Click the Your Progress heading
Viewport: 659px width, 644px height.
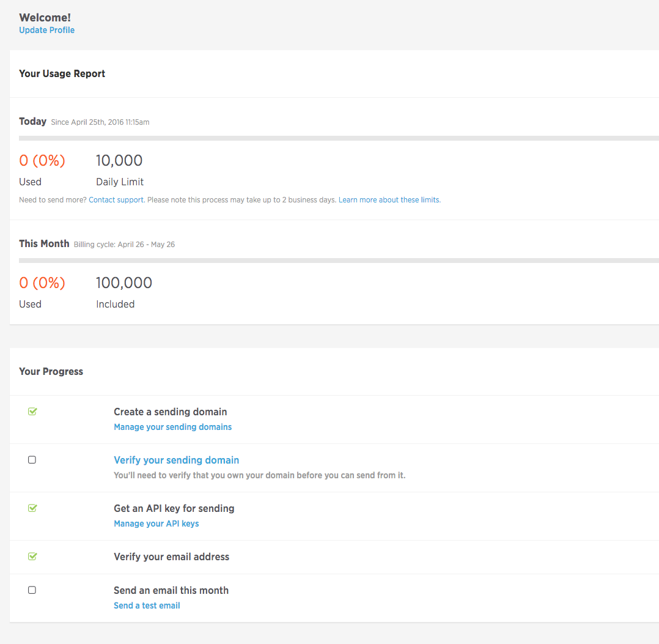click(51, 372)
